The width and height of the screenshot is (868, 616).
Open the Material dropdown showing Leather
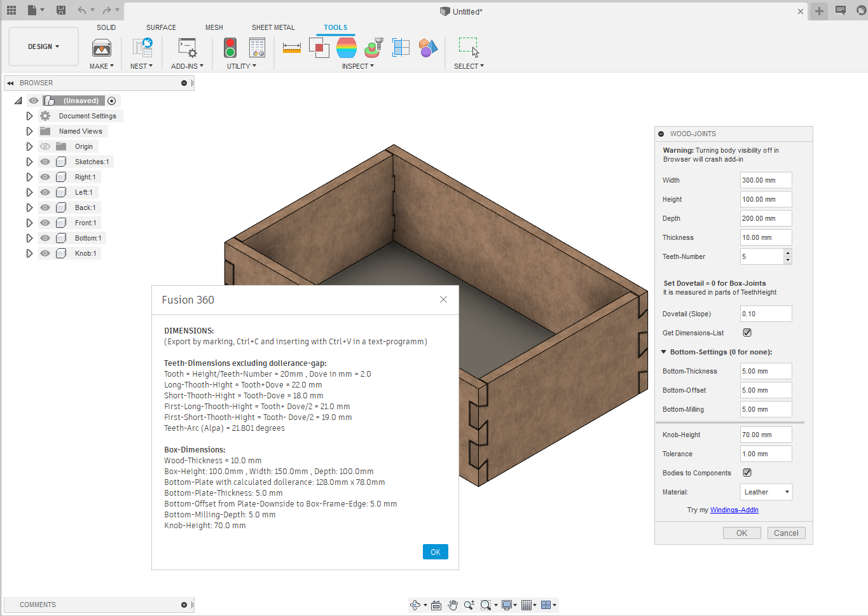pyautogui.click(x=766, y=492)
